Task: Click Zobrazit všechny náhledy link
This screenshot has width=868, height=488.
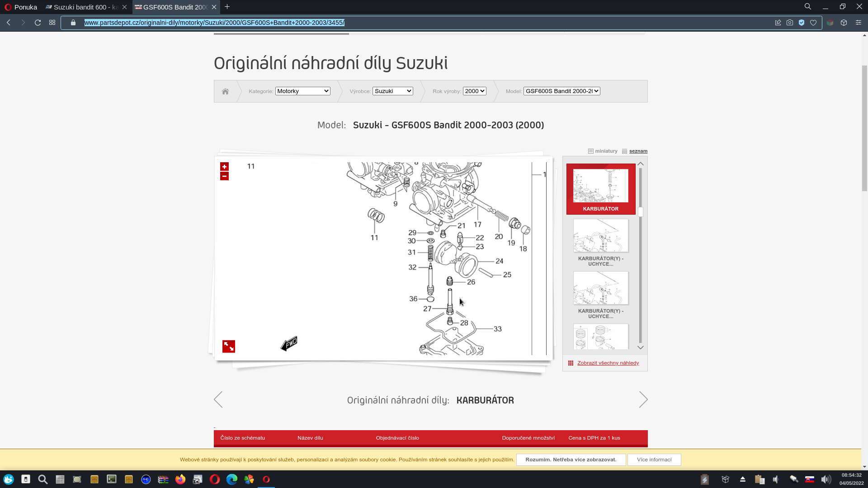Action: [608, 363]
